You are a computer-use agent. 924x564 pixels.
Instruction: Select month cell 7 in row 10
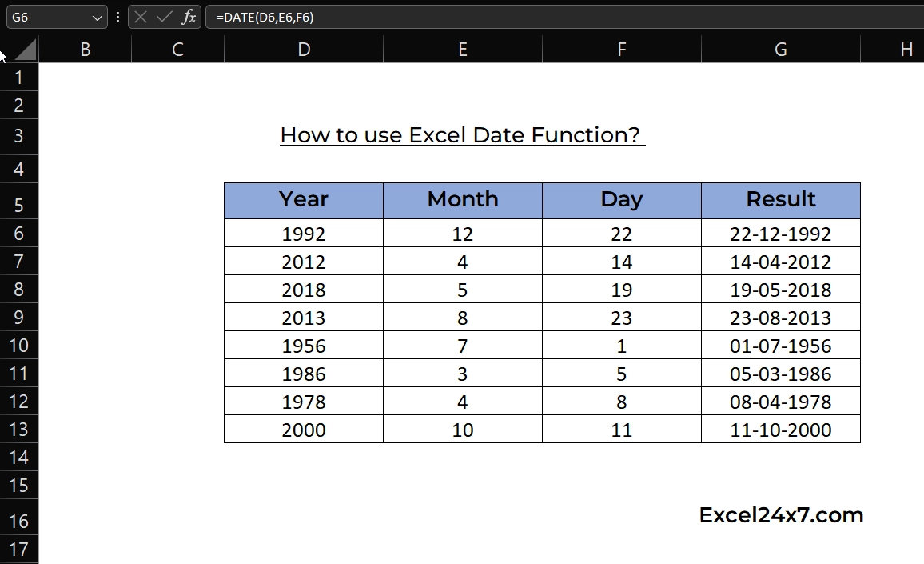coord(463,345)
